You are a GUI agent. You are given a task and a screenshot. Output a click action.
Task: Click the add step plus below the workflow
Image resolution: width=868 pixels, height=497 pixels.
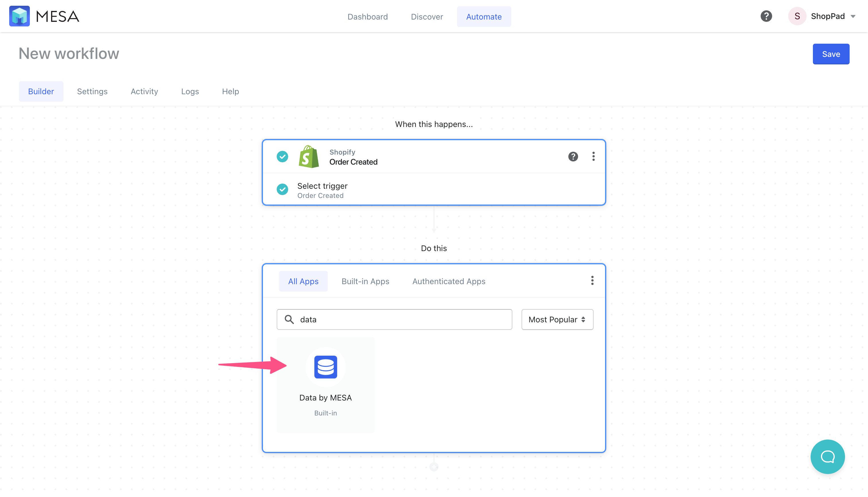(434, 467)
